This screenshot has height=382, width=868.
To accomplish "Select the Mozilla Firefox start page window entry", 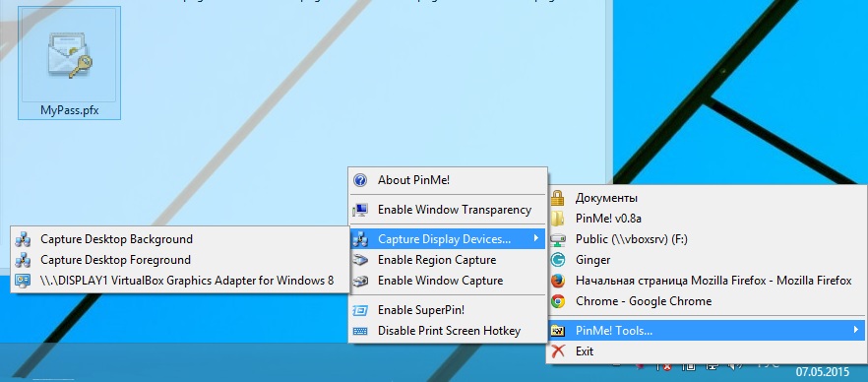I will tap(707, 281).
